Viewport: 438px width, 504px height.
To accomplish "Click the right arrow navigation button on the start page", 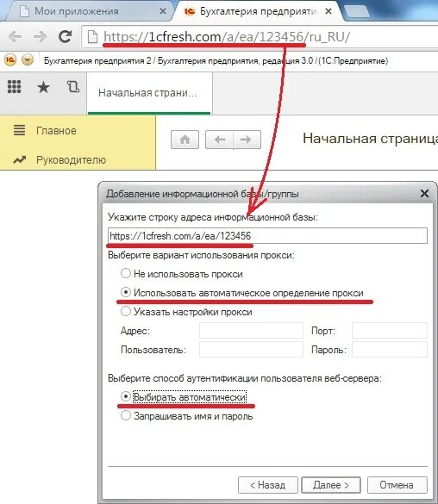I will [247, 140].
